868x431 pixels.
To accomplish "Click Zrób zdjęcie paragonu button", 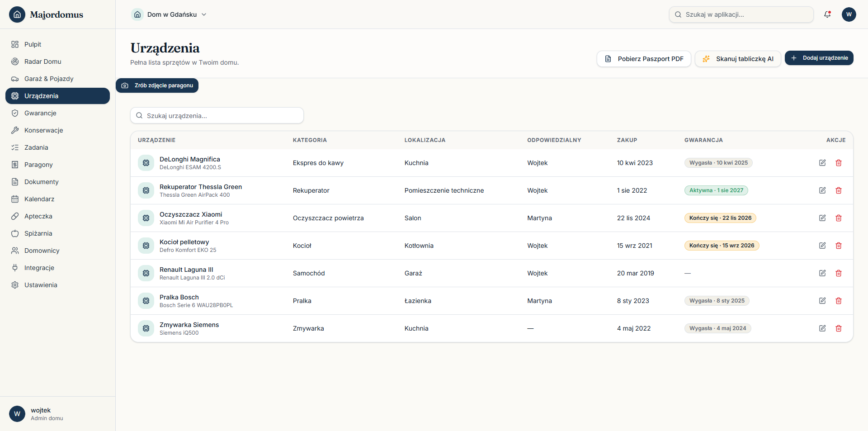I will coord(157,85).
